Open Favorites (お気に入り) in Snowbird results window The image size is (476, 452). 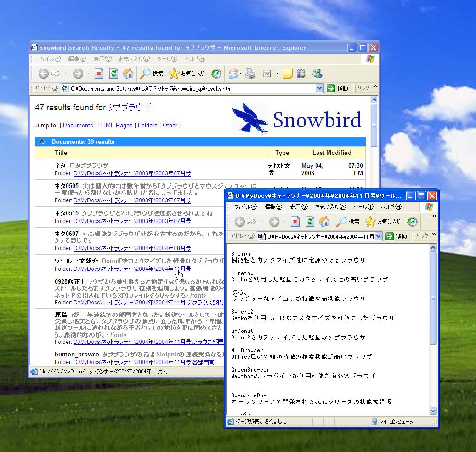click(187, 74)
